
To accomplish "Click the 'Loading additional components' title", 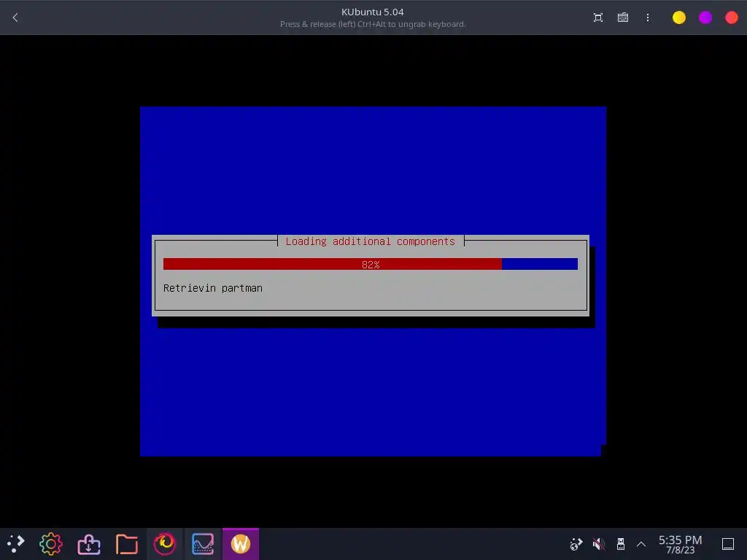I will [x=370, y=241].
